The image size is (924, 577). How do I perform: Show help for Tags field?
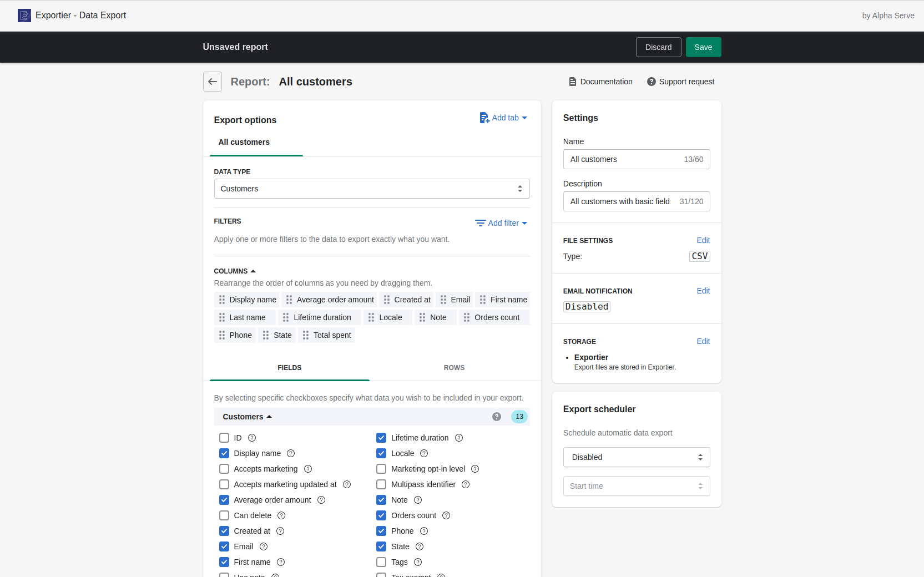pyautogui.click(x=418, y=562)
